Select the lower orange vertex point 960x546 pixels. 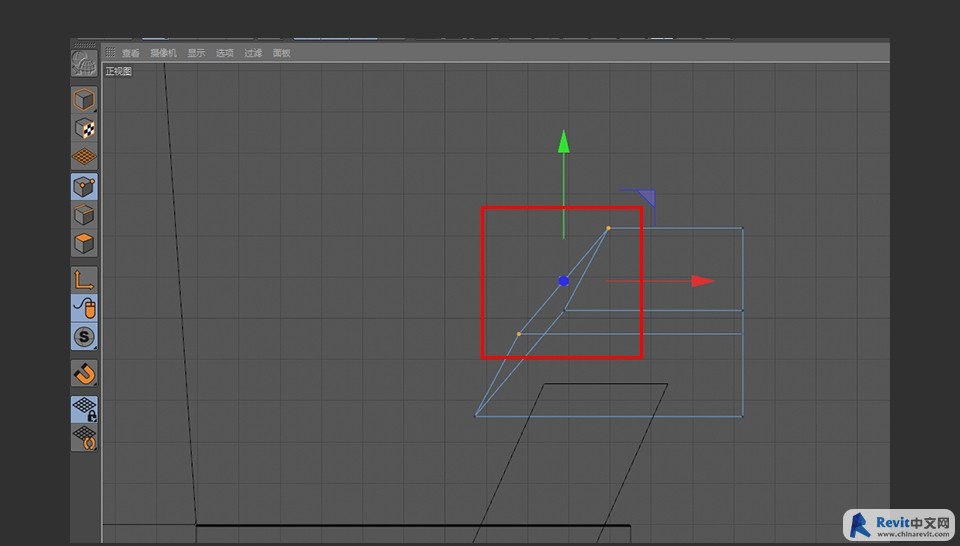519,334
